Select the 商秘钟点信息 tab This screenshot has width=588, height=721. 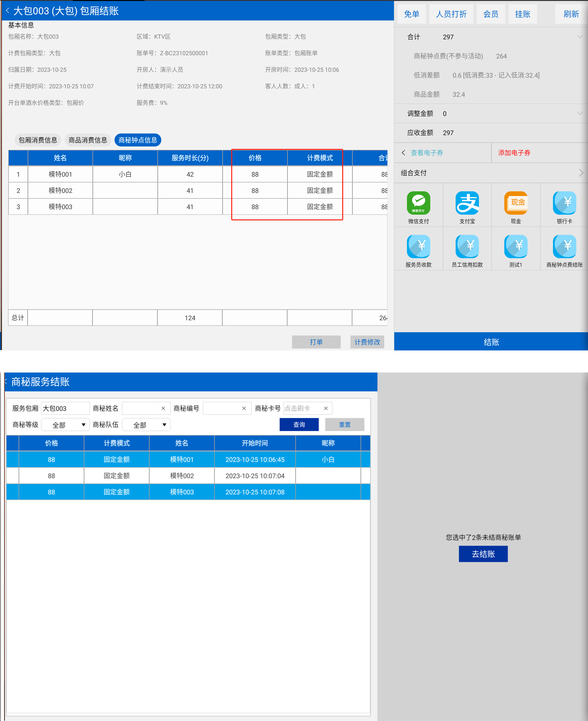(138, 140)
